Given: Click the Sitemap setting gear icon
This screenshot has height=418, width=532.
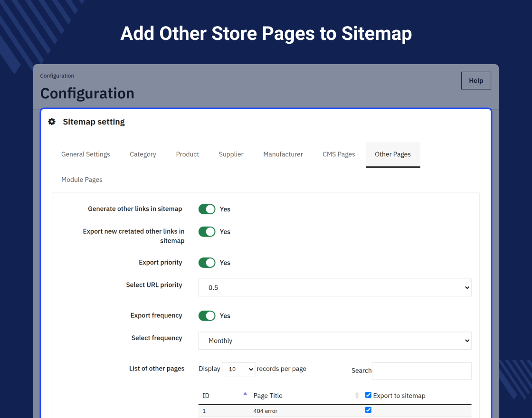Looking at the screenshot, I should [x=52, y=122].
